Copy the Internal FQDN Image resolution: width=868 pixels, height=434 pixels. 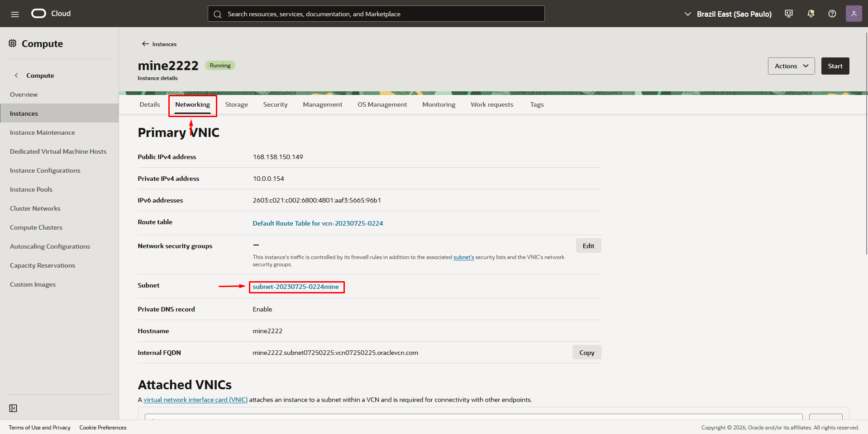tap(587, 352)
